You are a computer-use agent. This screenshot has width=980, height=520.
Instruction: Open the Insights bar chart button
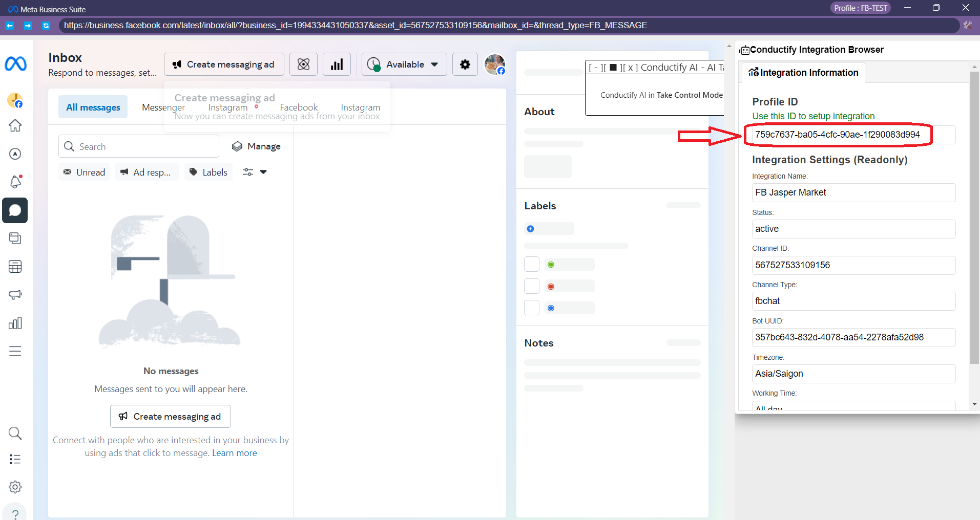[337, 64]
